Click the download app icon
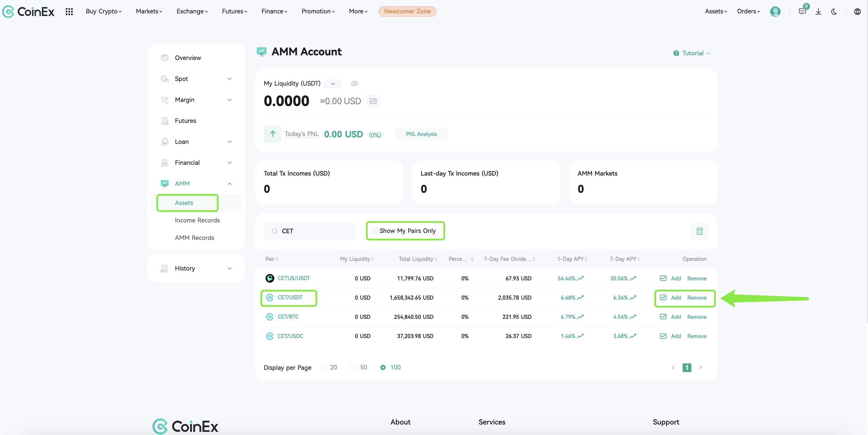Screen dimensions: 868x435 [818, 11]
